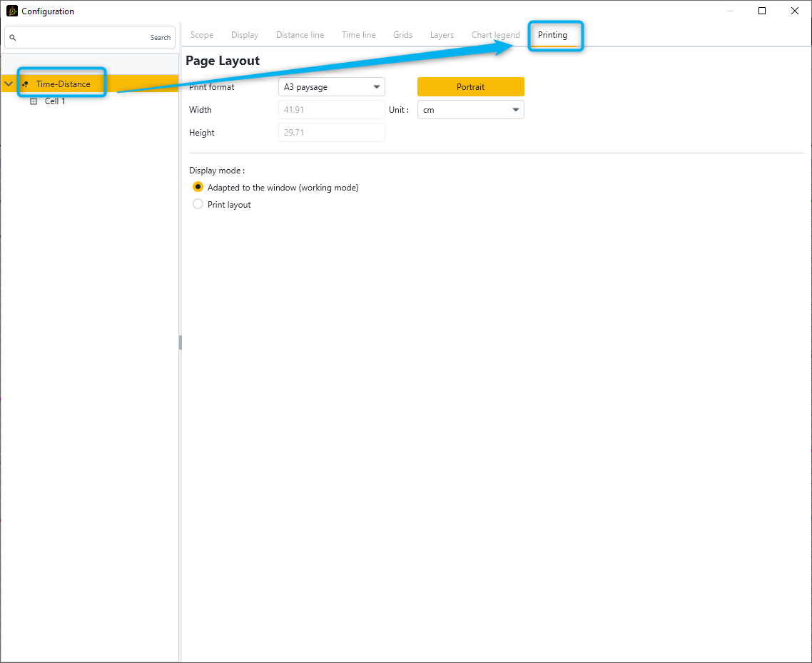Open the Grids tab
Image resolution: width=812 pixels, height=663 pixels.
point(402,35)
